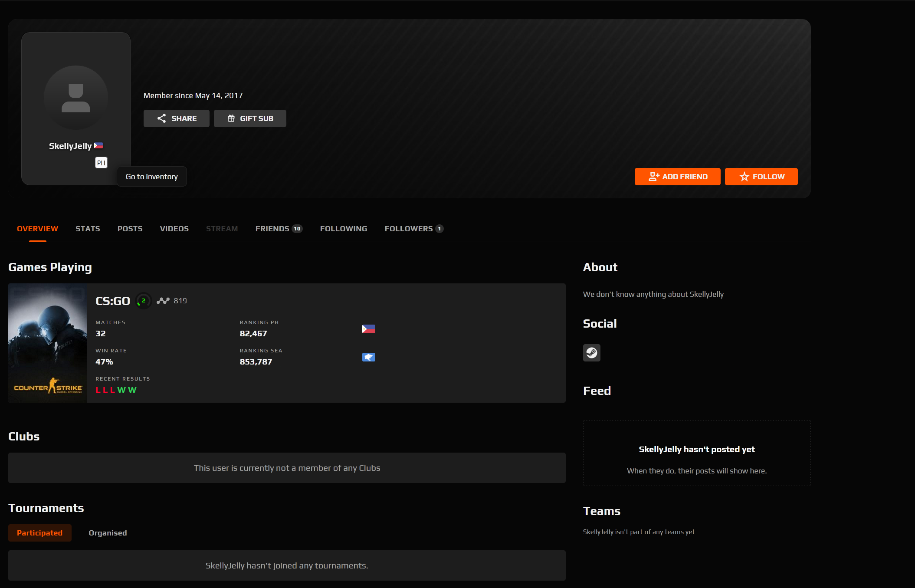Click the followers count badge 1

(439, 229)
